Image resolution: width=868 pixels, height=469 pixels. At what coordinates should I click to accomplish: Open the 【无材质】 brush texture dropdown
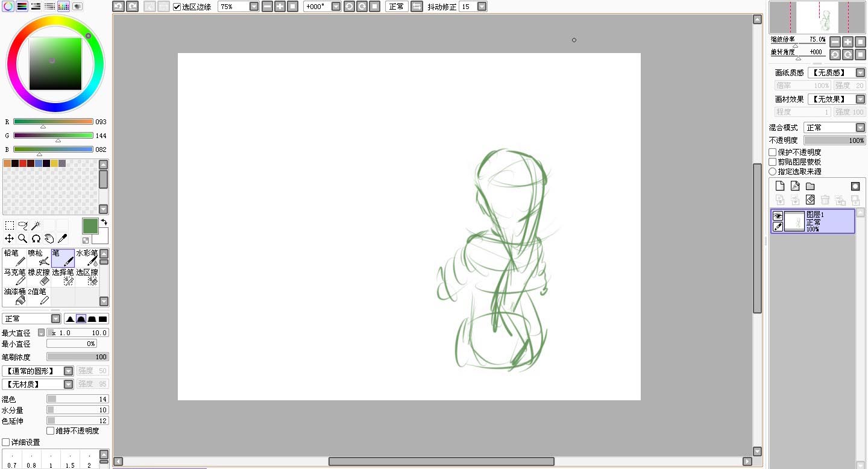coord(69,384)
